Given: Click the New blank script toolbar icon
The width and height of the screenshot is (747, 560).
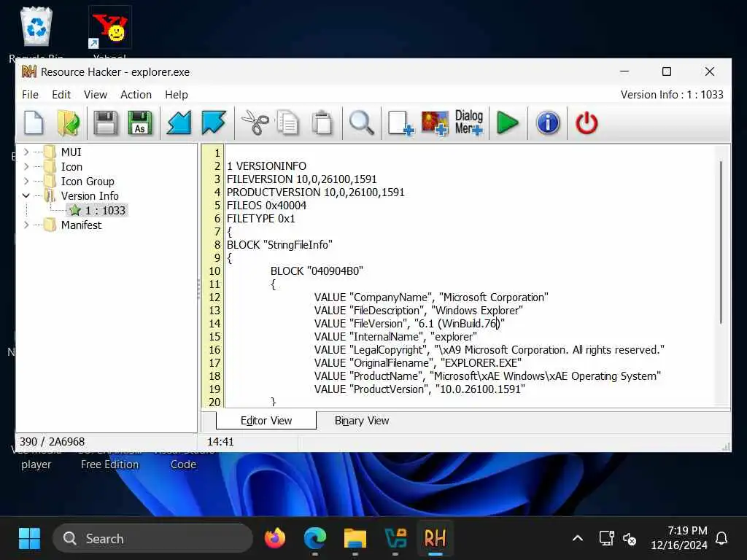Looking at the screenshot, I should coord(34,122).
